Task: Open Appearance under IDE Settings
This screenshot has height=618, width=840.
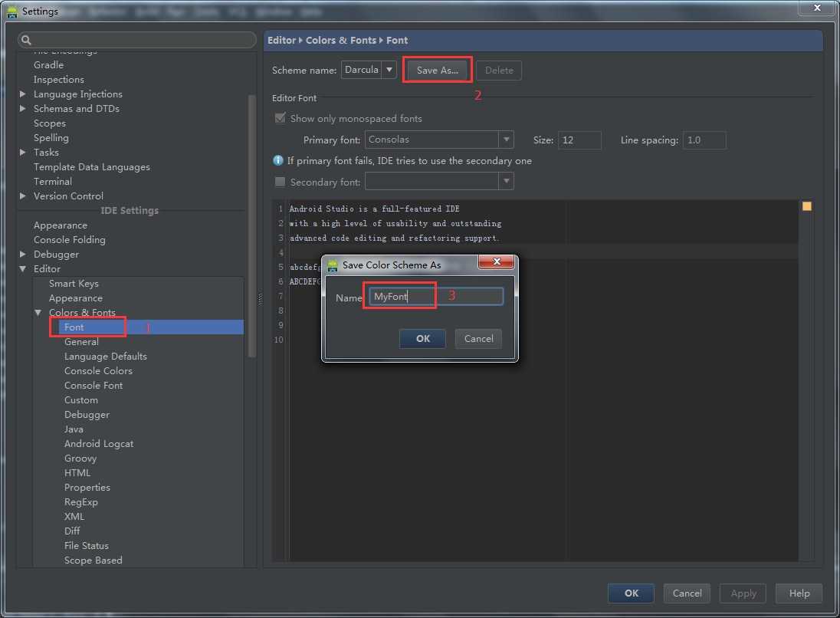Action: (60, 225)
